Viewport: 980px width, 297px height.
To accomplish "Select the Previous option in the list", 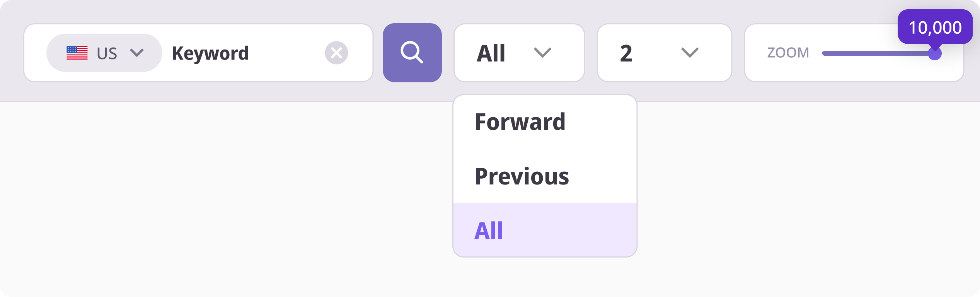I will 522,177.
